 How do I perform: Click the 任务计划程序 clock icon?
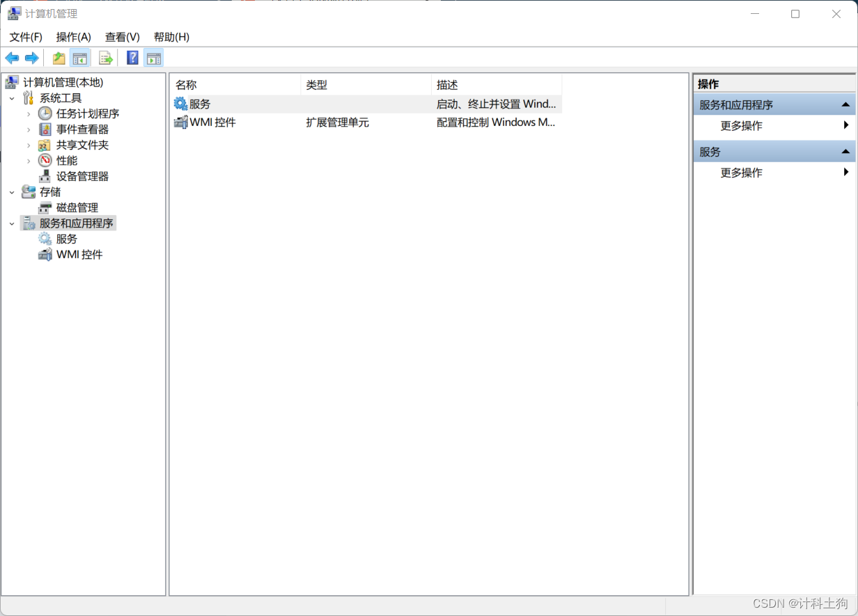45,113
